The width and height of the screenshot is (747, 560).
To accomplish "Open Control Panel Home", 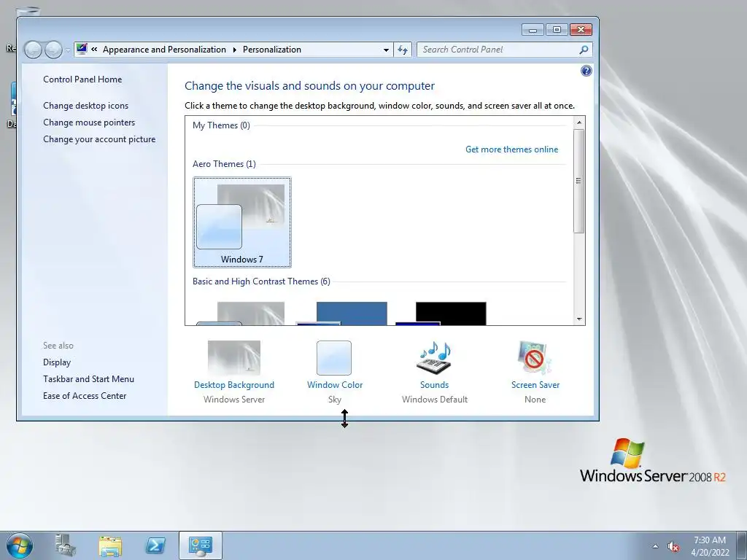I will pos(82,79).
